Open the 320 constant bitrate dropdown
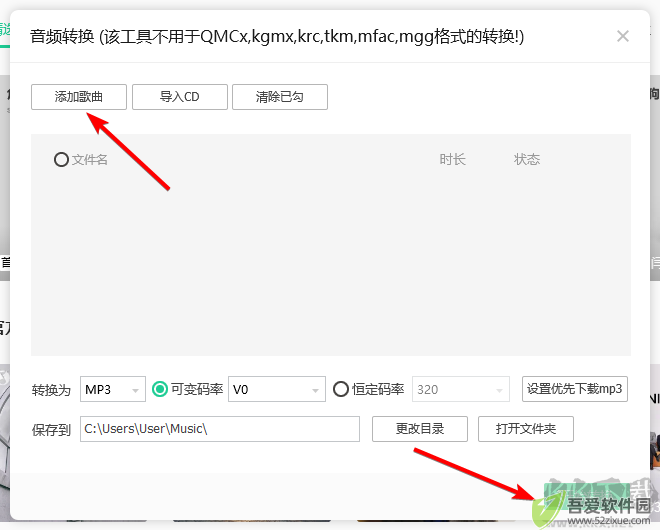This screenshot has width=660, height=530. [460, 389]
